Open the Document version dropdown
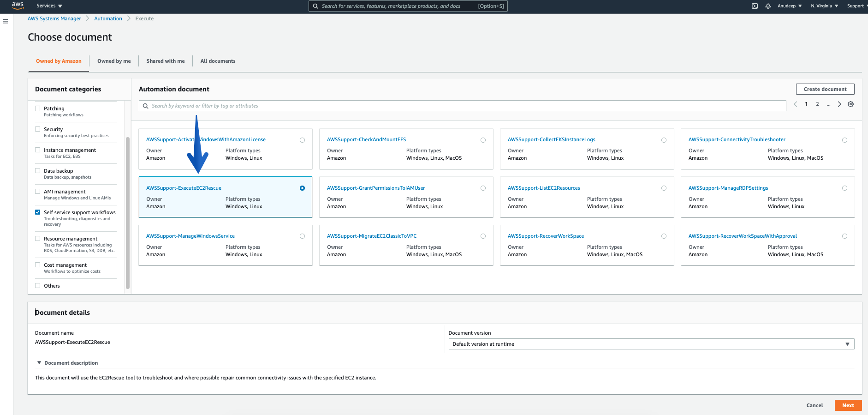 click(651, 344)
